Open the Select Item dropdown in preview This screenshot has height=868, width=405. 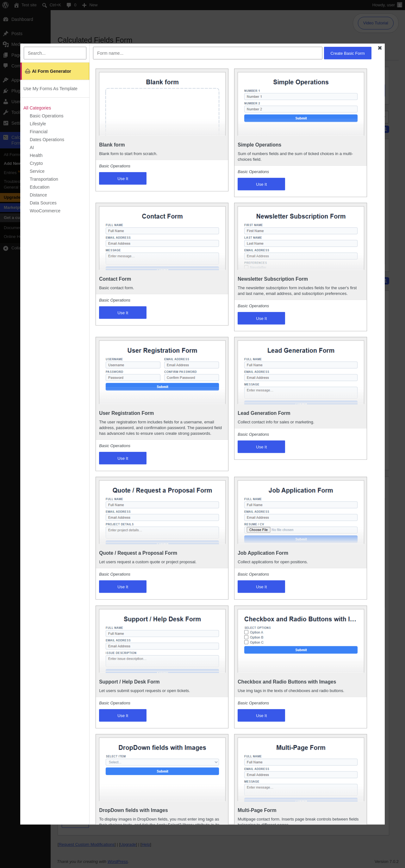pos(162,762)
